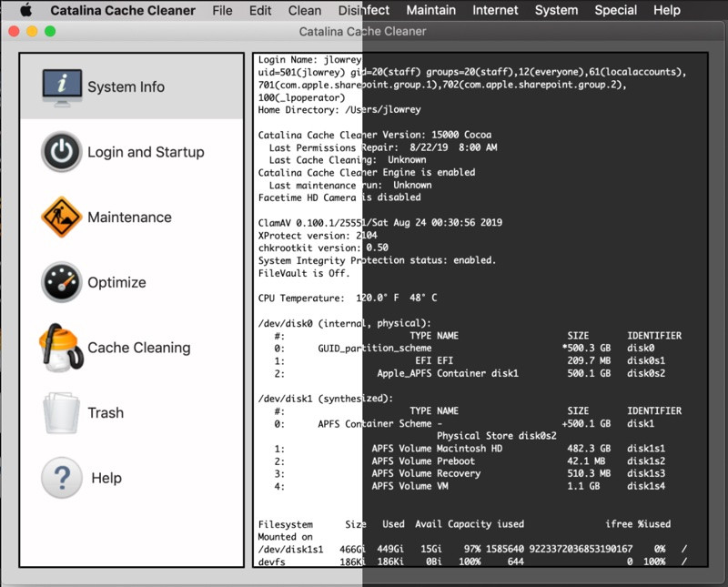Close the window with red button
The image size is (728, 587).
pyautogui.click(x=14, y=31)
